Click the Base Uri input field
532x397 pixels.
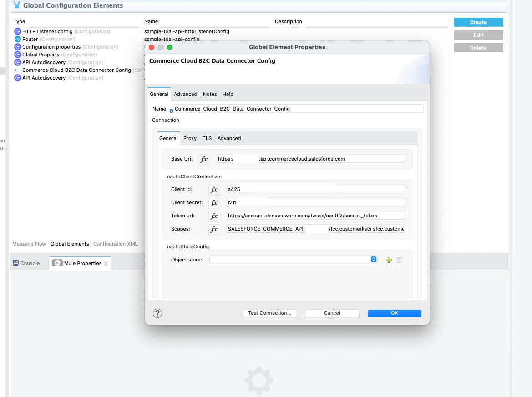coord(310,159)
